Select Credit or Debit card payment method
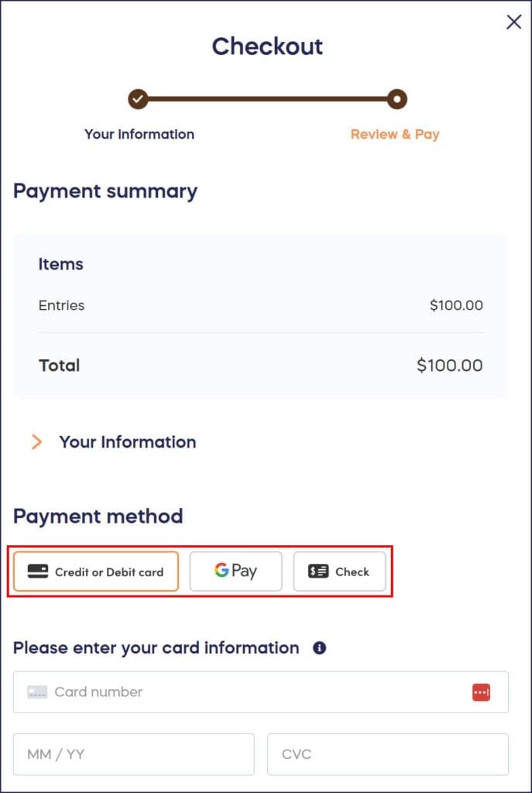This screenshot has height=793, width=532. pyautogui.click(x=95, y=572)
